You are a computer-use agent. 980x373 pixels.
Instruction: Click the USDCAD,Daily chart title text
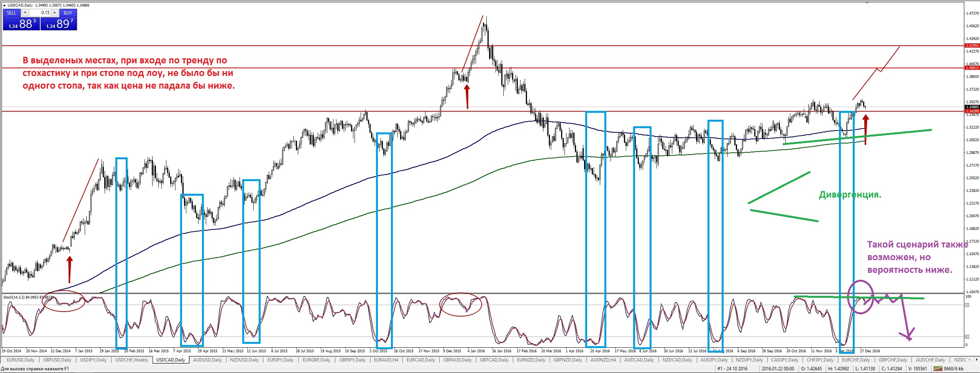click(x=20, y=5)
